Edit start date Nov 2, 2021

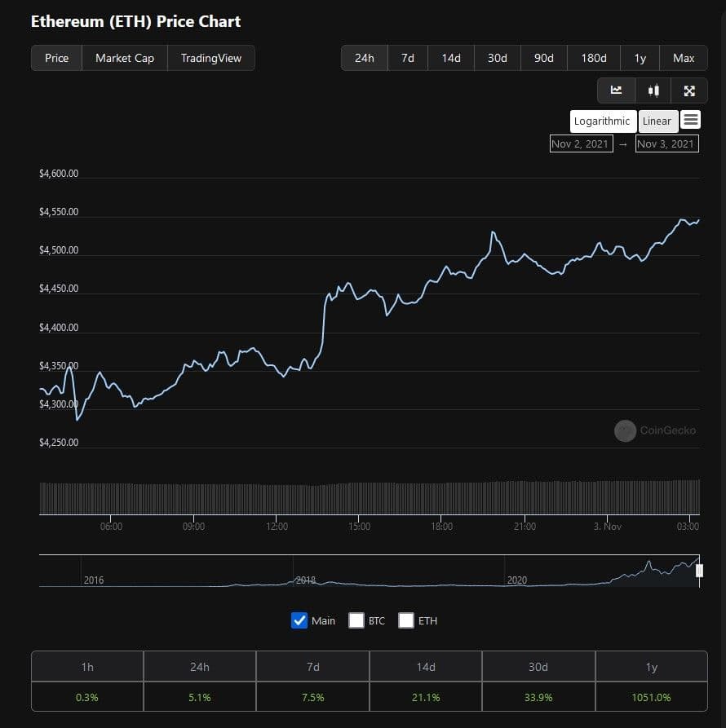click(581, 144)
